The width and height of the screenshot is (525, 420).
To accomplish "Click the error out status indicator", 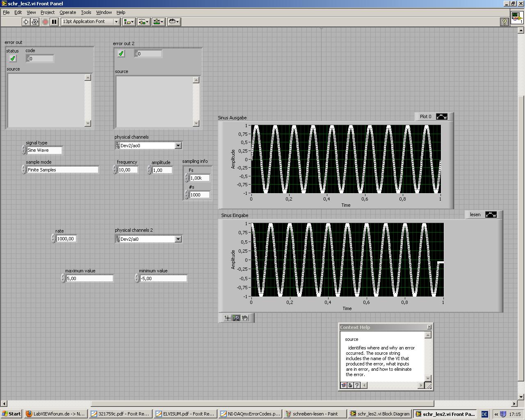I will pos(13,59).
